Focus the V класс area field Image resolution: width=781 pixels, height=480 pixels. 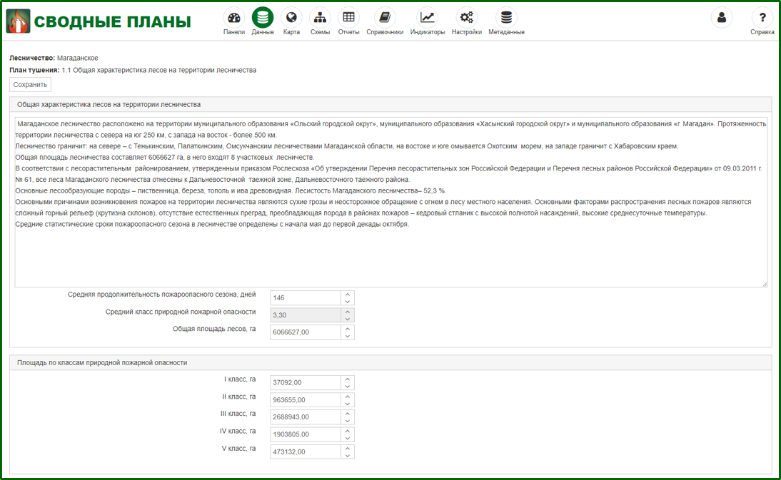(305, 452)
